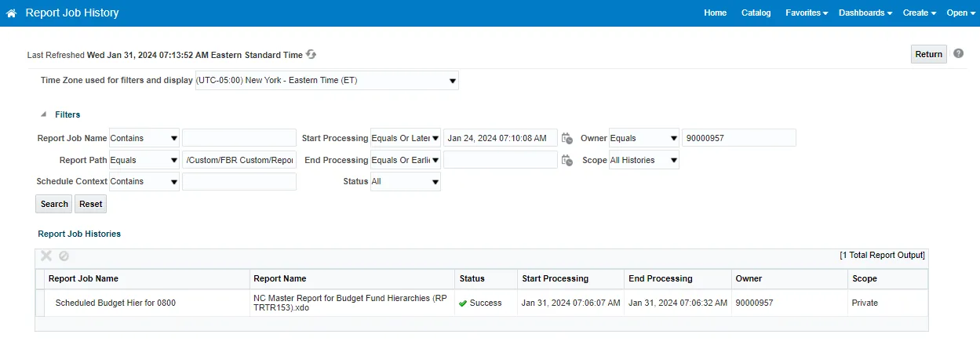Open the Start Processing calendar picker
This screenshot has width=980, height=345.
point(567,139)
